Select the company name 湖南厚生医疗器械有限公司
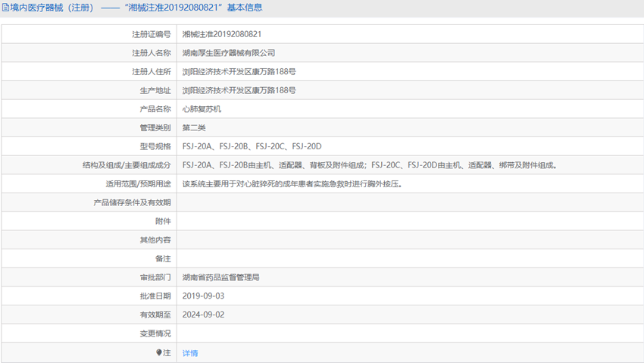Screen dimensions: 644x363 point(229,53)
